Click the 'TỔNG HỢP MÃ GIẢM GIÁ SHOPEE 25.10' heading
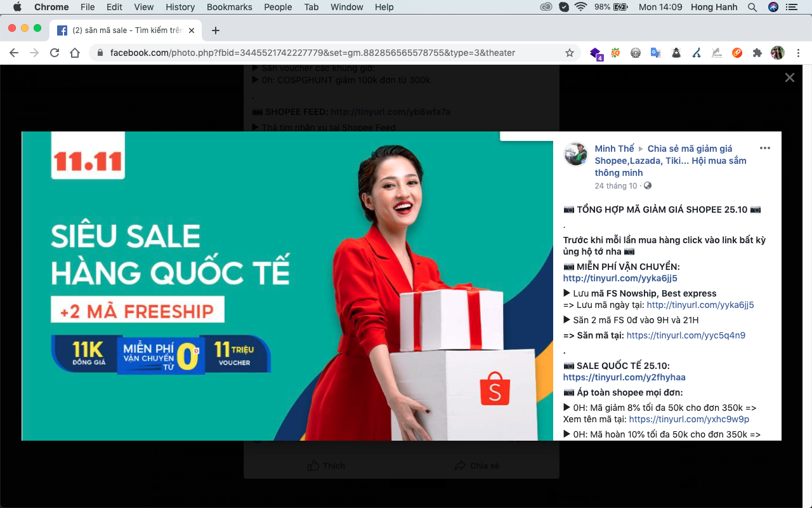This screenshot has width=812, height=508. [662, 210]
